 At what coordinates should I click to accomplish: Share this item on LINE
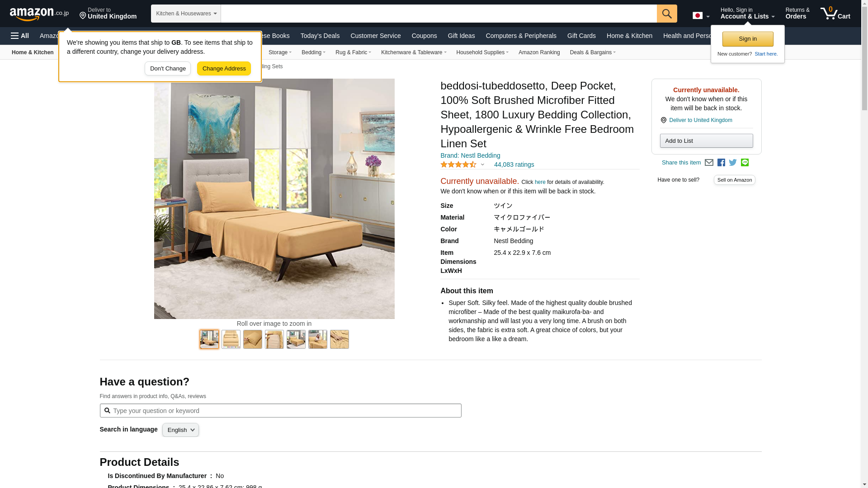[745, 163]
